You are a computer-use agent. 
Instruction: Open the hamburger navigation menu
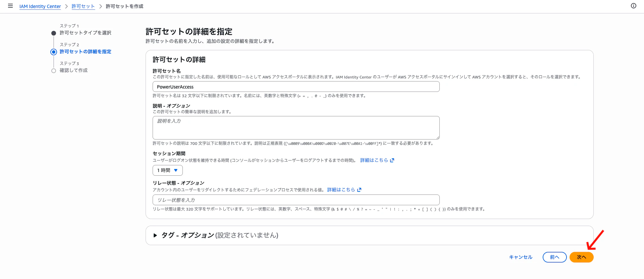click(10, 6)
